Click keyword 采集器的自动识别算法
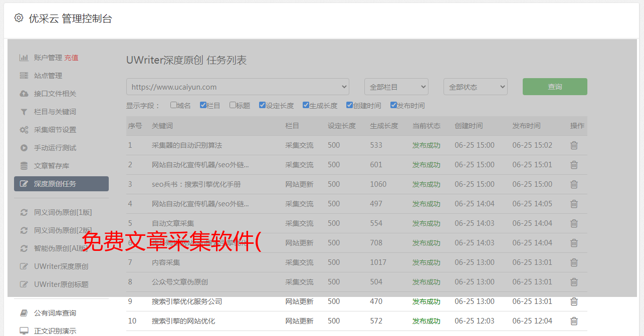Image resolution: width=644 pixels, height=336 pixels. tap(187, 145)
